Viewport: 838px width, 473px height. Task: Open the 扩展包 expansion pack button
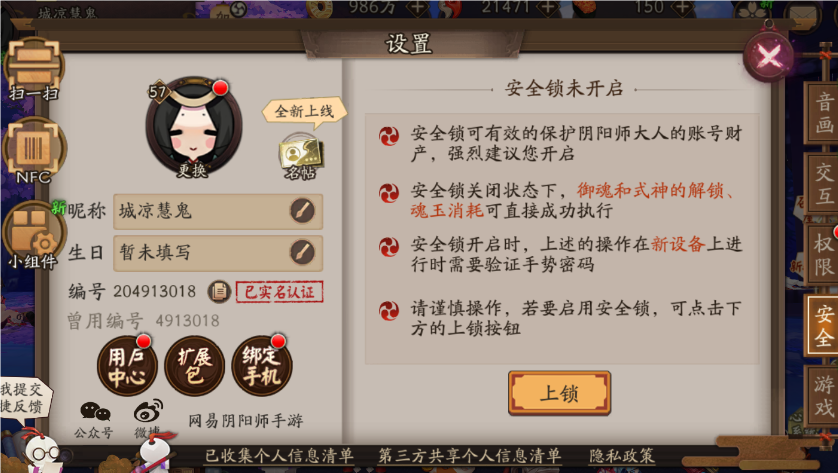[195, 366]
